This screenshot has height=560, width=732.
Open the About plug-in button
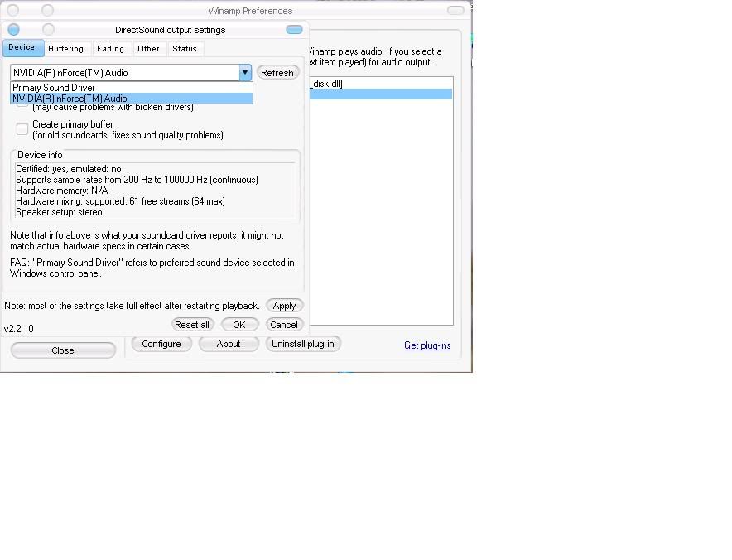[229, 345]
